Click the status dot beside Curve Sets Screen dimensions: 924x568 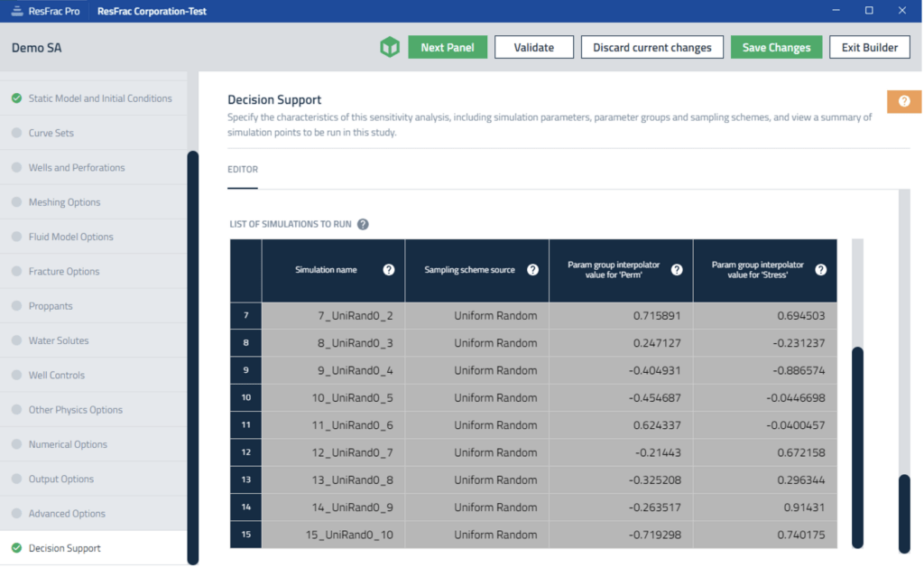pyautogui.click(x=16, y=133)
